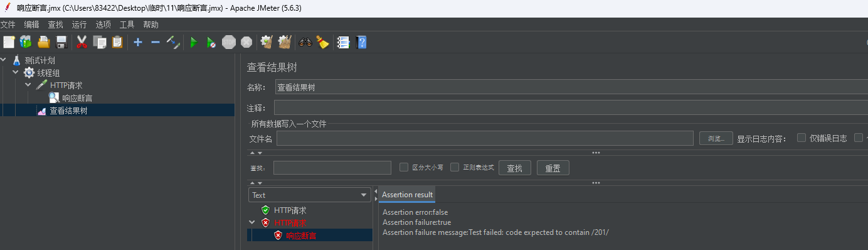Toggle the 正则表达式 checkbox
Viewport: 868px width, 250px height.
[455, 167]
